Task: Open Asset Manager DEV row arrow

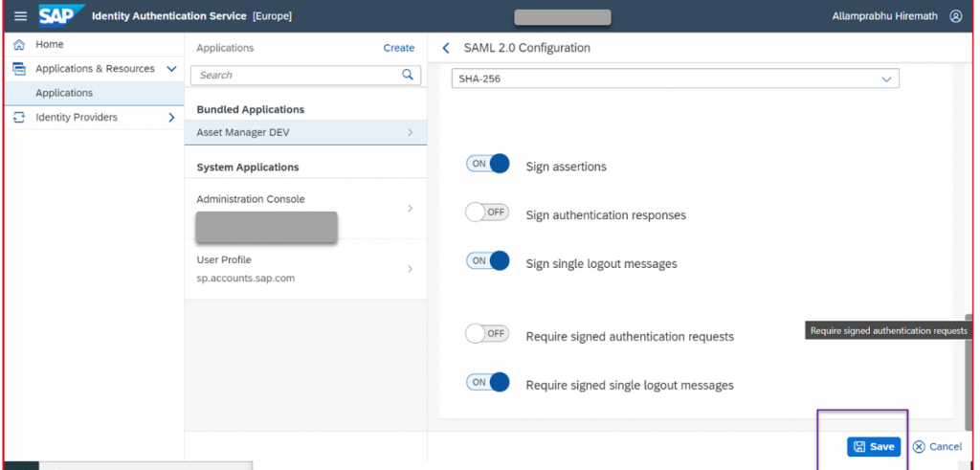Action: [x=410, y=132]
